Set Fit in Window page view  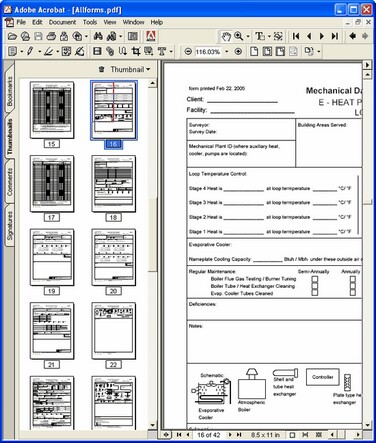tap(267, 51)
